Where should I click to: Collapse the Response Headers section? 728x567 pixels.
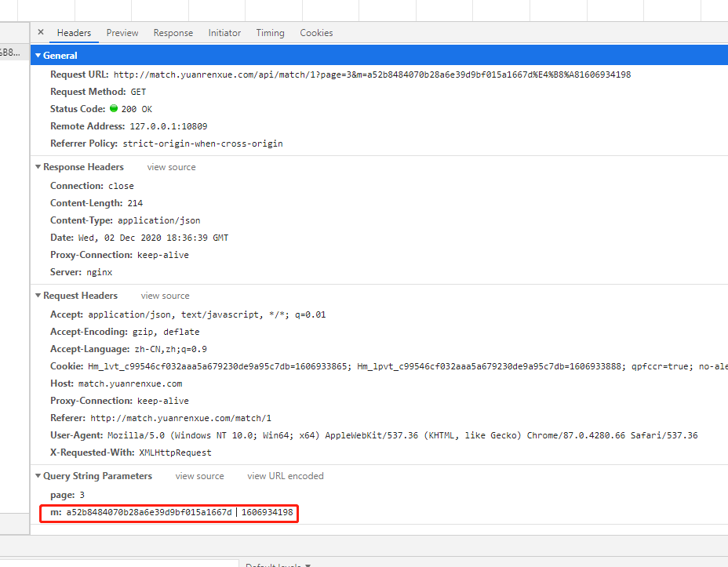pyautogui.click(x=38, y=166)
